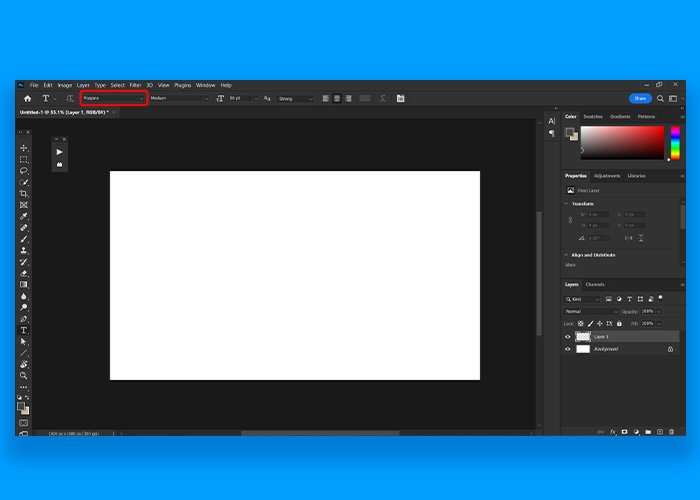700x500 pixels.
Task: Select the Zoom tool
Action: pyautogui.click(x=24, y=376)
